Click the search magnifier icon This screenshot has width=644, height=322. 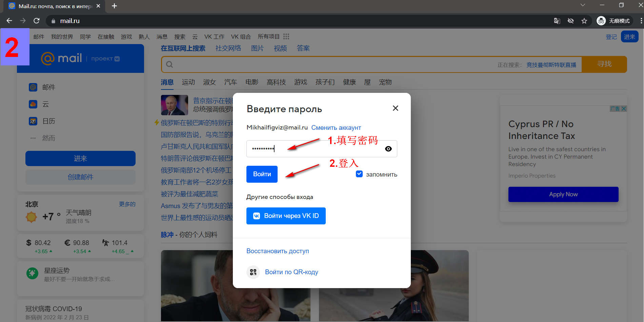click(169, 64)
